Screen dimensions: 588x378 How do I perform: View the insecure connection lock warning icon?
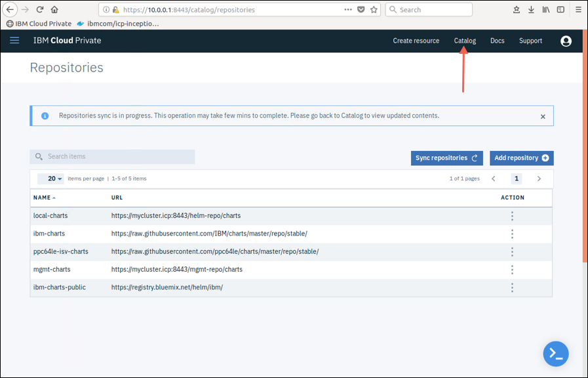[116, 10]
